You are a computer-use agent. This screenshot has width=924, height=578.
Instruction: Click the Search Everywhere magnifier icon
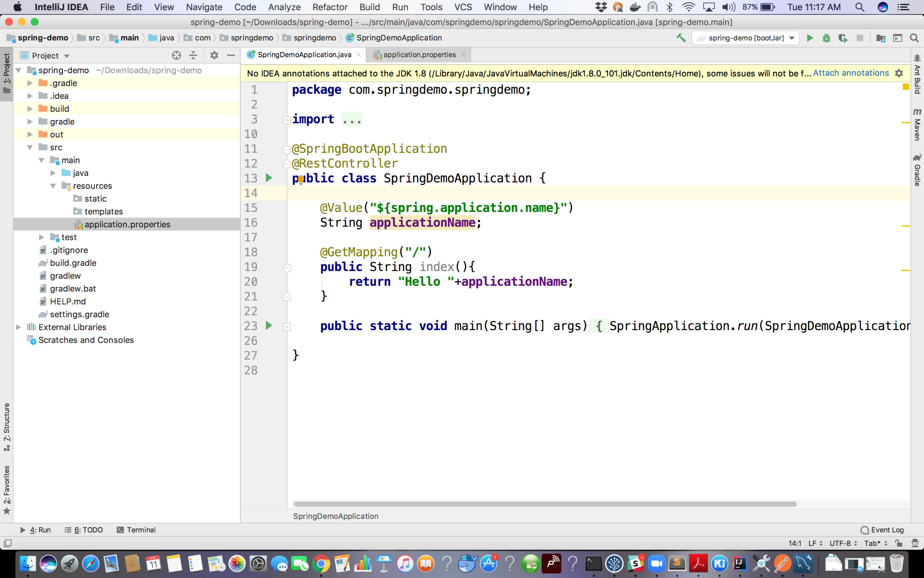(914, 38)
